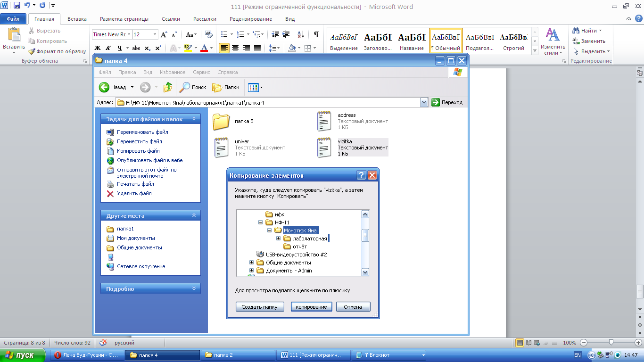Click the Start (пуск) button

coord(23,355)
